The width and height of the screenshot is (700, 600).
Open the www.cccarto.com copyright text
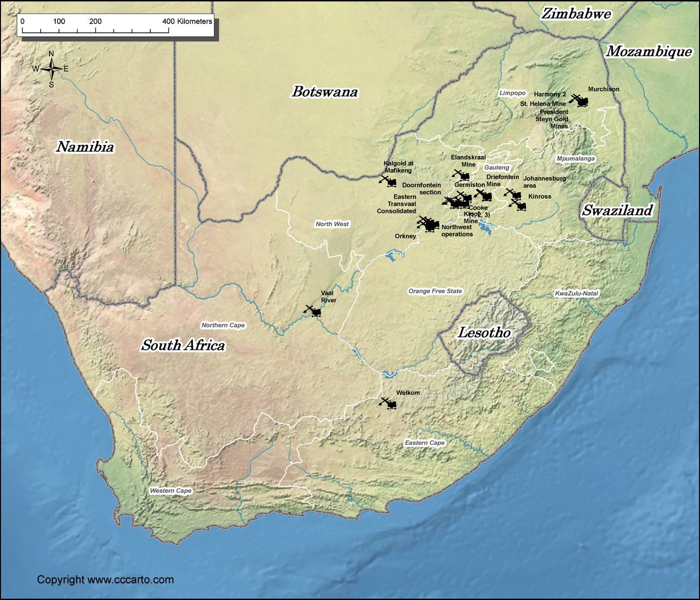click(x=105, y=580)
